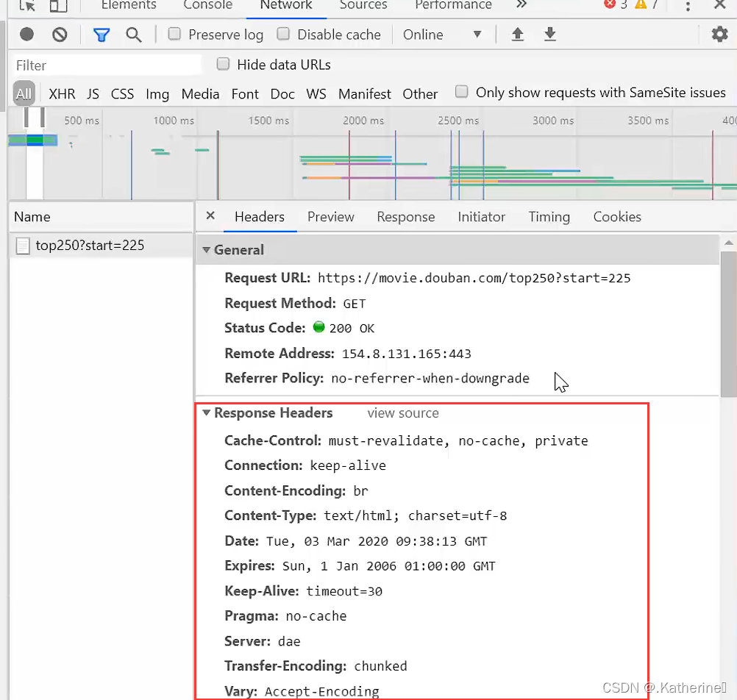Open network settings gear icon
The width and height of the screenshot is (737, 700).
click(719, 35)
